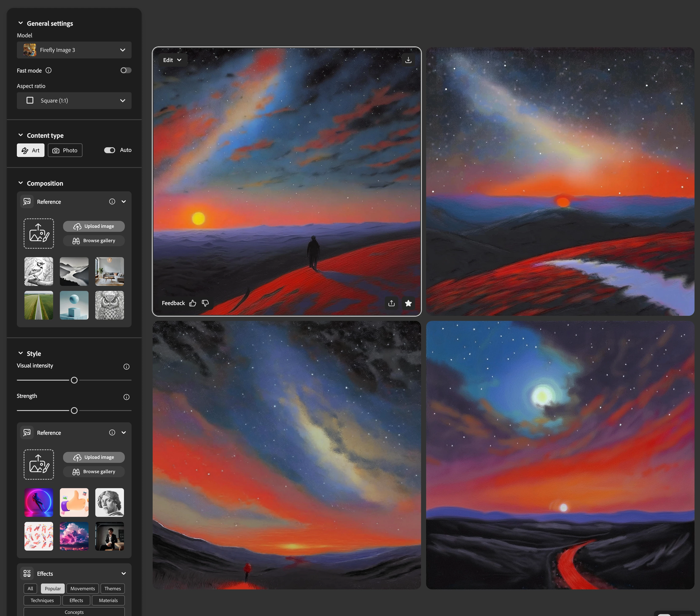Open the Firefly Image 3 model dropdown
700x616 pixels.
coord(74,50)
